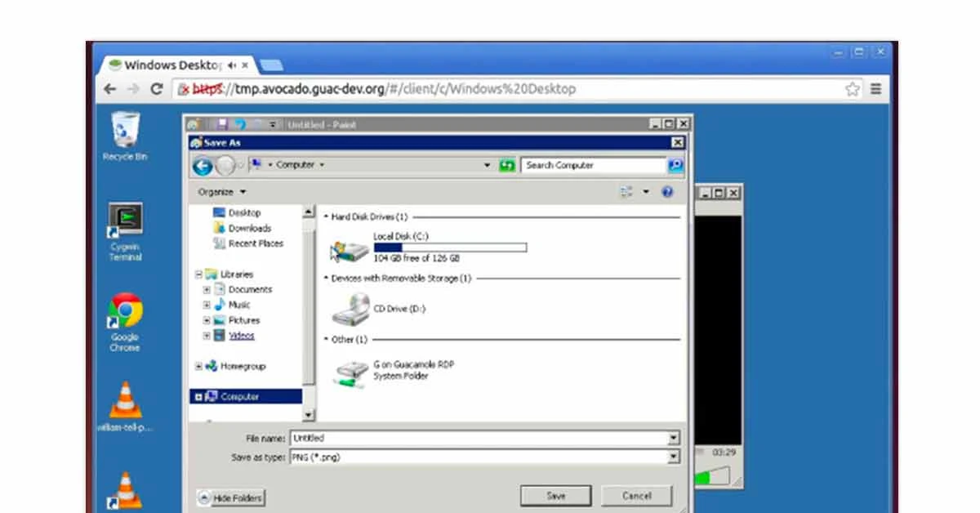
Task: Open the Paint application menu
Action: point(193,124)
